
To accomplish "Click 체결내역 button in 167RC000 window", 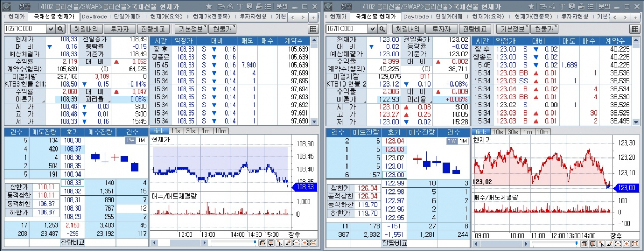I will pyautogui.click(x=408, y=29).
